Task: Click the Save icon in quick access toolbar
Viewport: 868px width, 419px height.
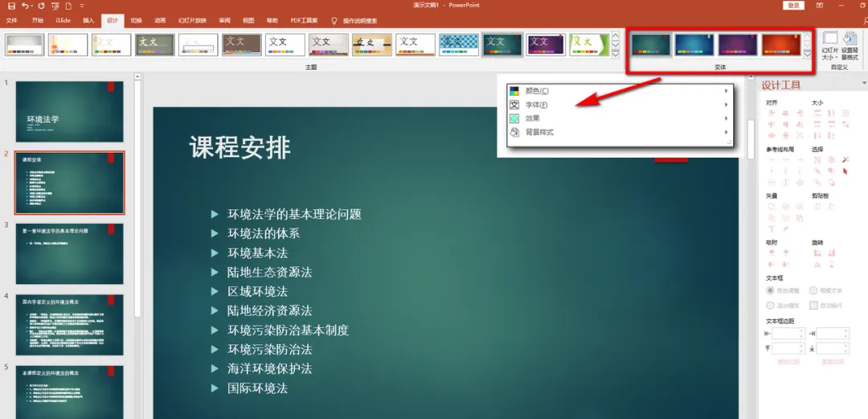Action: coord(11,6)
